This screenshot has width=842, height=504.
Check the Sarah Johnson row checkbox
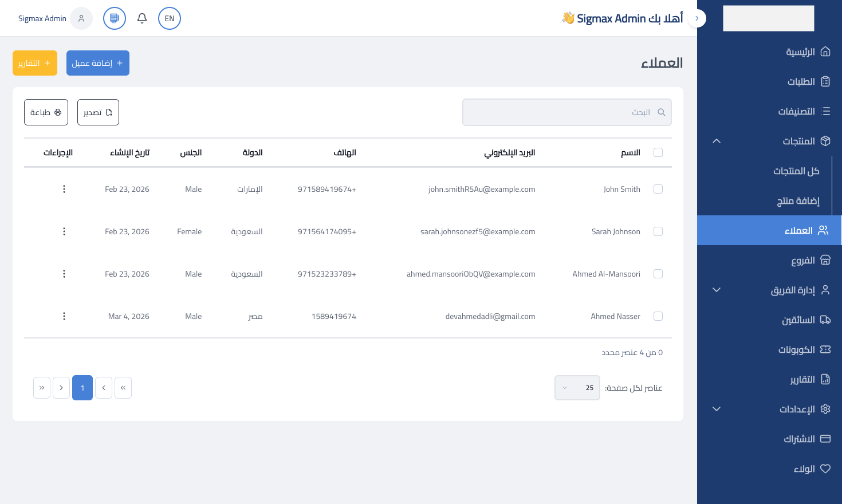pyautogui.click(x=658, y=231)
